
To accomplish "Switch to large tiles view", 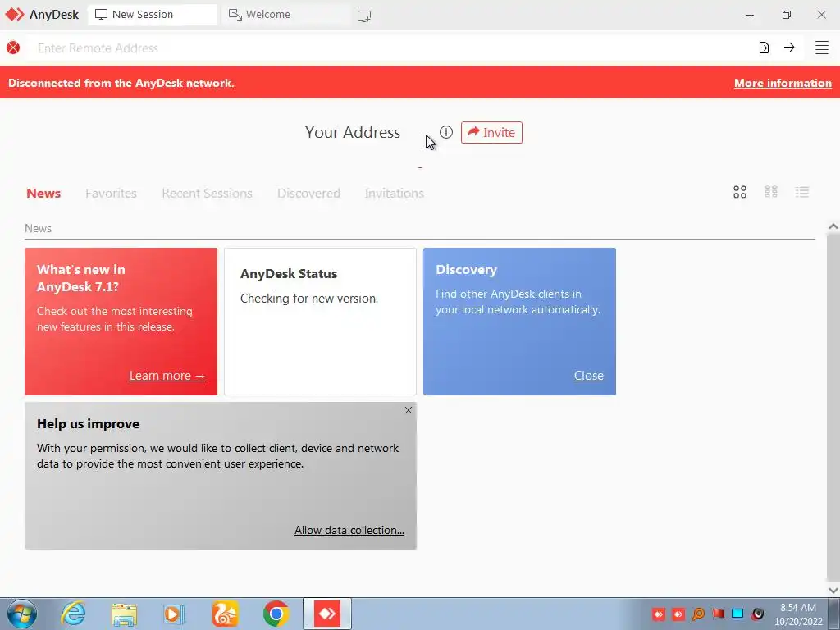I will (740, 192).
